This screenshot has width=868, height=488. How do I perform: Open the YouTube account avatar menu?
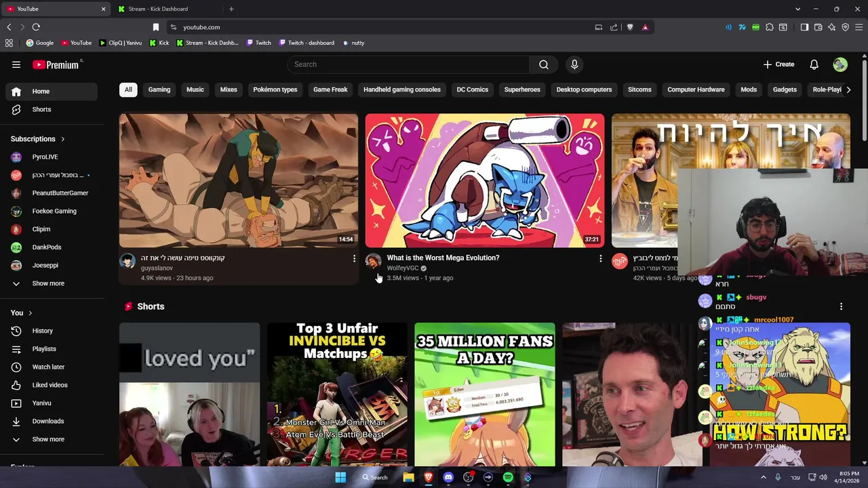840,64
